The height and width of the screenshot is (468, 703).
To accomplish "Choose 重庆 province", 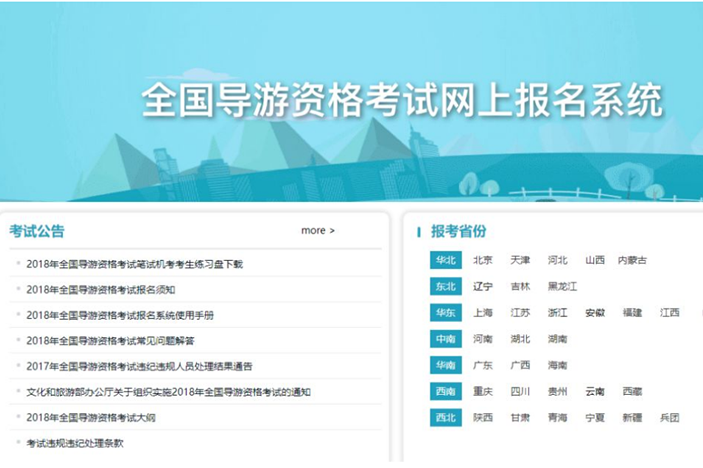I will pyautogui.click(x=483, y=391).
